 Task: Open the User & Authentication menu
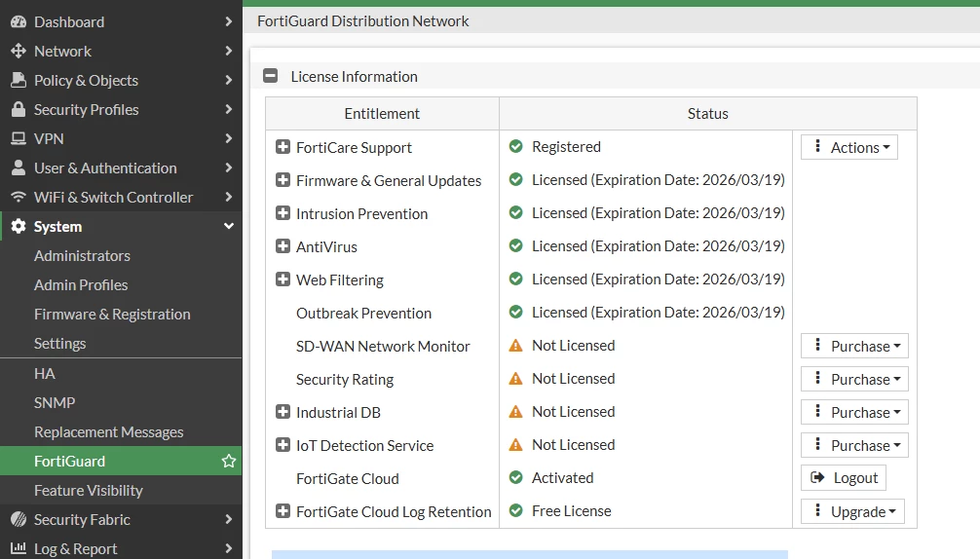tap(121, 168)
